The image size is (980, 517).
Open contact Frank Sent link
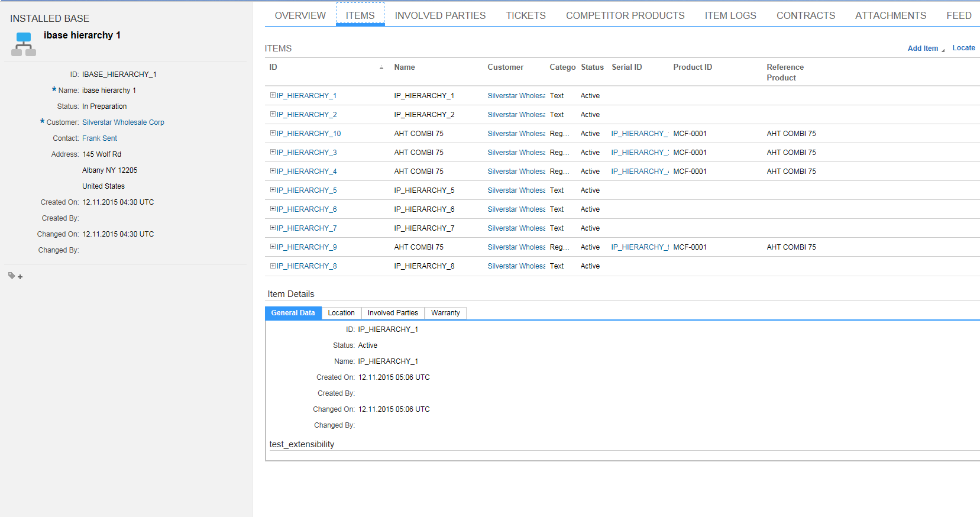(x=99, y=138)
